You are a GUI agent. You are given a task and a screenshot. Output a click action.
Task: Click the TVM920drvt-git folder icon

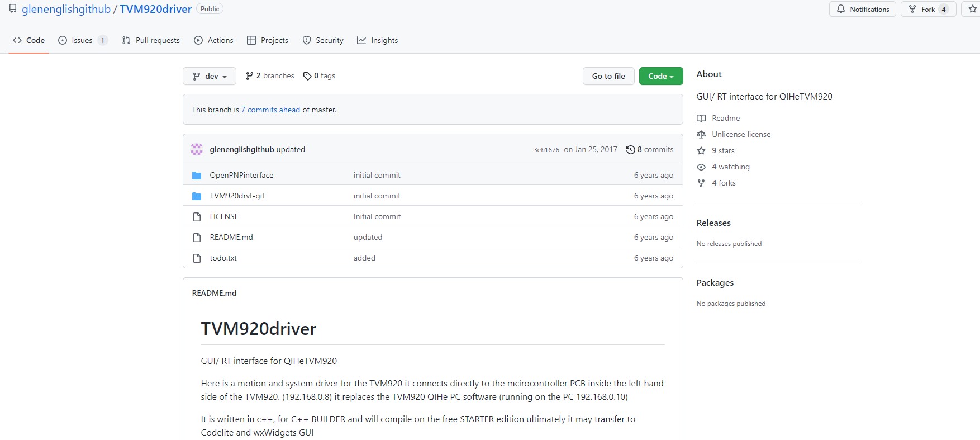(x=197, y=196)
